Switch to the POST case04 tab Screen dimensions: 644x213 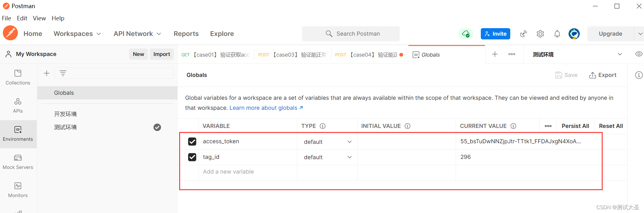coord(369,55)
